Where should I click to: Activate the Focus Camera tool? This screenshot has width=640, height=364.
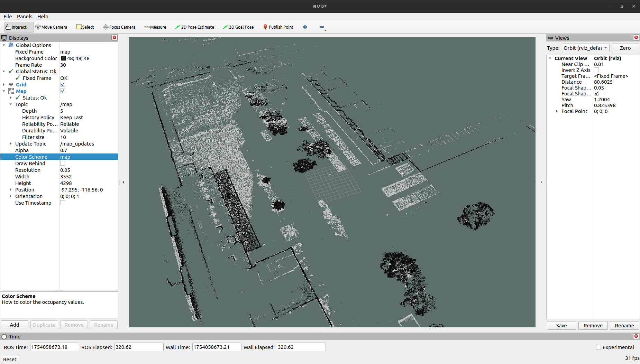pos(119,27)
